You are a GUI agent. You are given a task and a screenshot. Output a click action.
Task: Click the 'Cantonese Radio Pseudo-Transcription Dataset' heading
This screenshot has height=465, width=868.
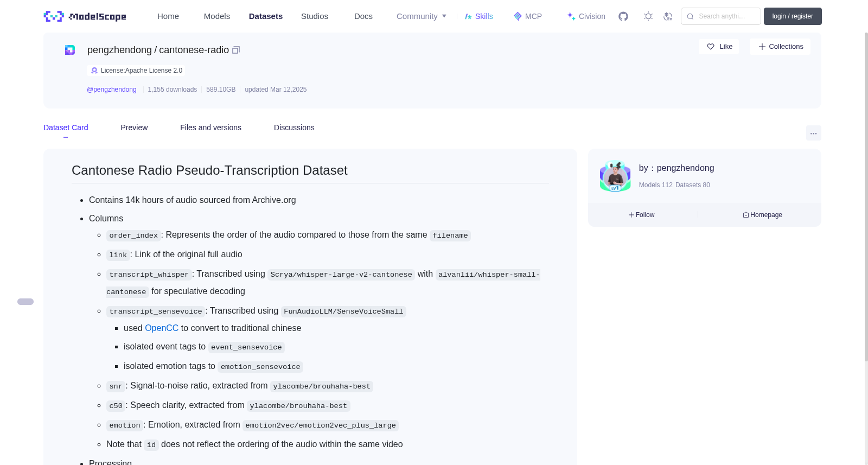click(209, 170)
